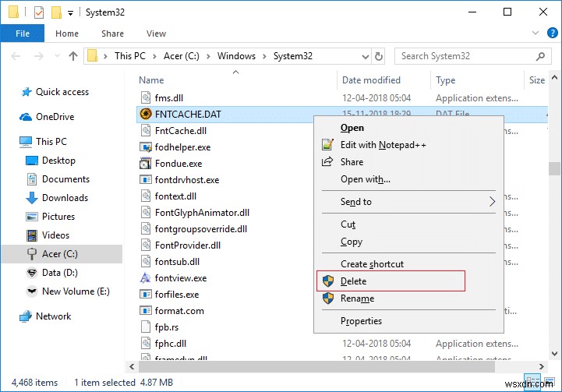
Task: Open the Downloads folder in sidebar
Action: click(x=65, y=198)
